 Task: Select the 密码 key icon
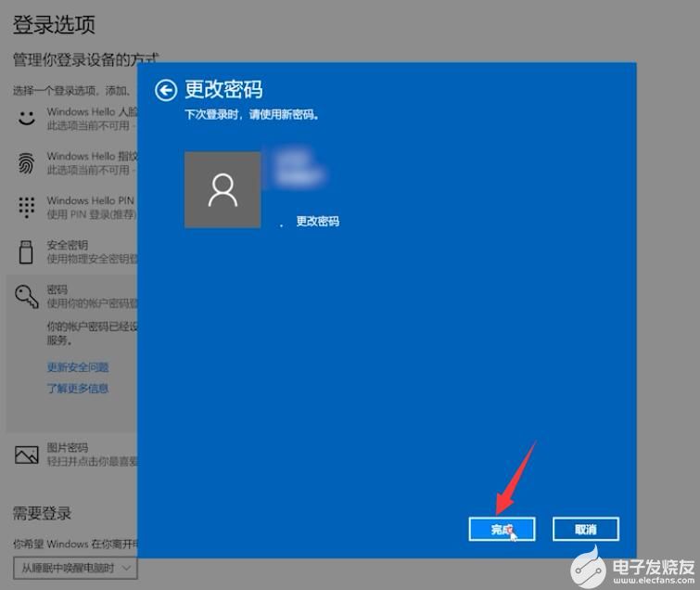pyautogui.click(x=26, y=297)
